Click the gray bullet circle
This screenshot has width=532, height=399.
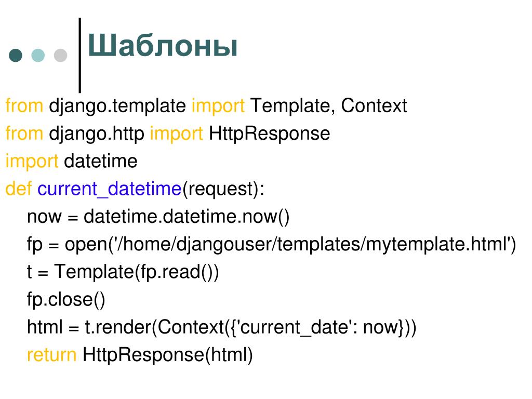[x=61, y=55]
